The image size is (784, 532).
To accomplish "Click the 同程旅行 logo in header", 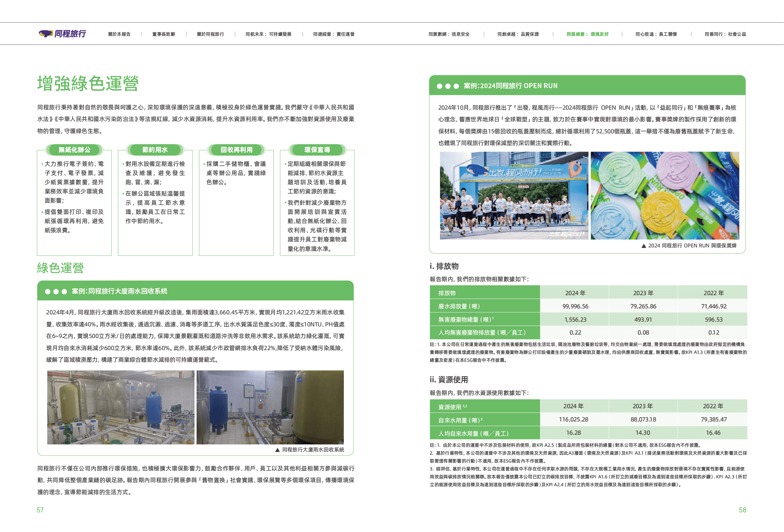I will (62, 33).
